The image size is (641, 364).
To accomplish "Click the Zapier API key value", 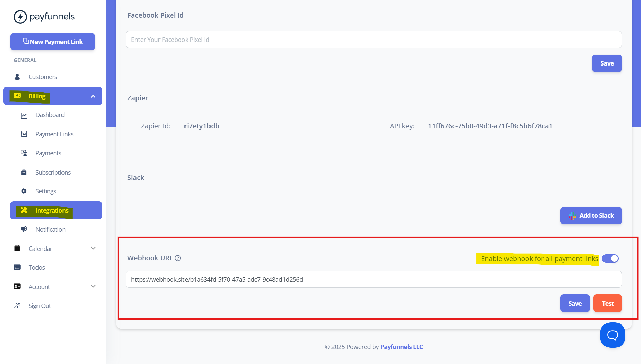I will 490,126.
